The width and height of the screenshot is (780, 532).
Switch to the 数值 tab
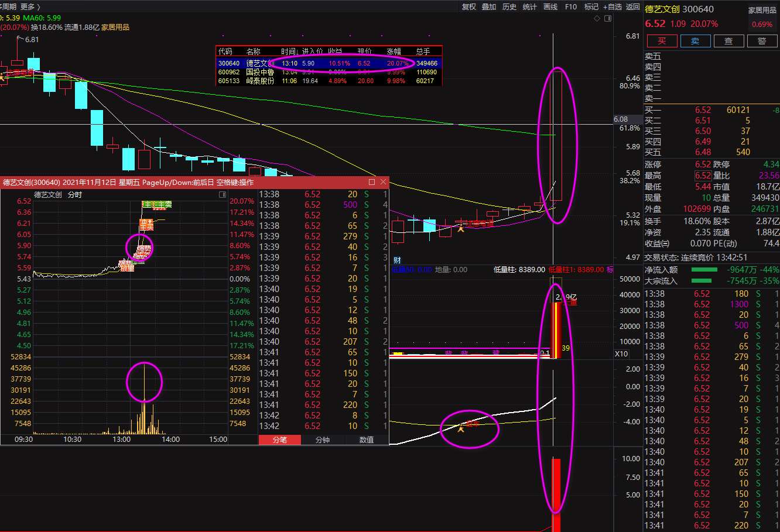[x=367, y=440]
